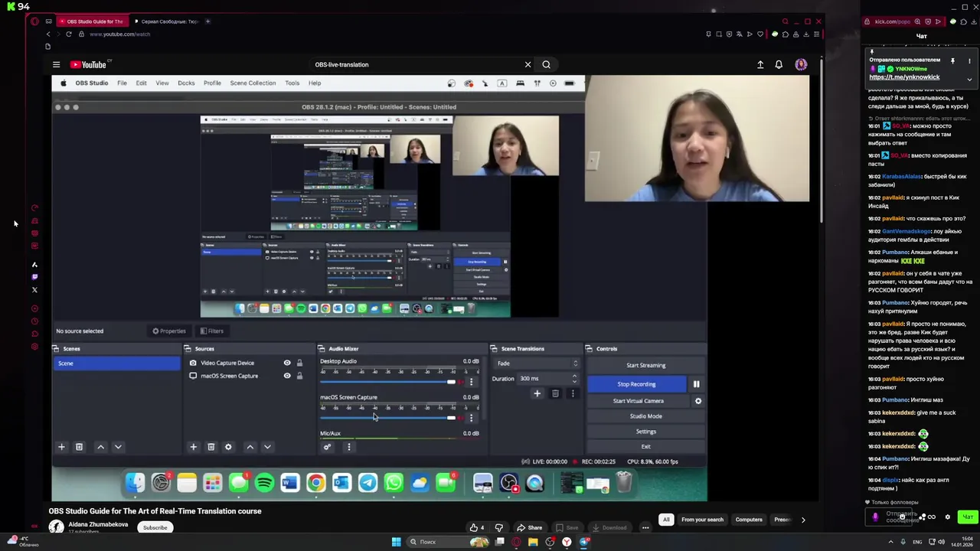
Task: Run the YouTube search magnifier button
Action: coord(546,64)
